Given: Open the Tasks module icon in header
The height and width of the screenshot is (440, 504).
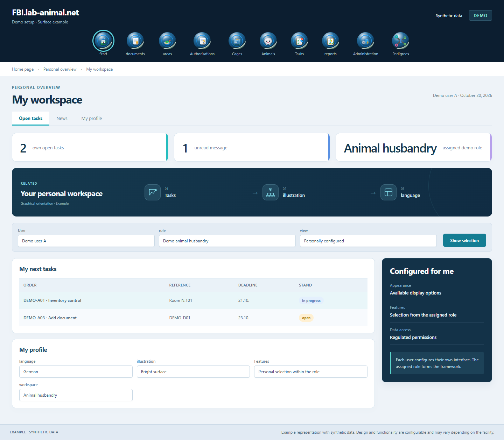Looking at the screenshot, I should (299, 41).
